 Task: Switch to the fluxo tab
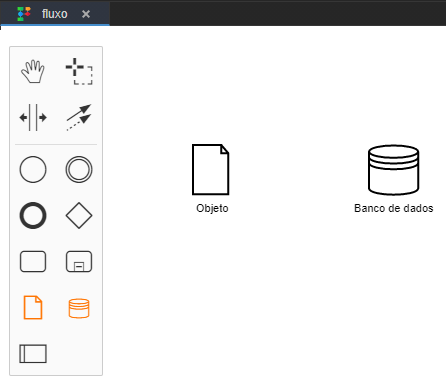pos(55,14)
